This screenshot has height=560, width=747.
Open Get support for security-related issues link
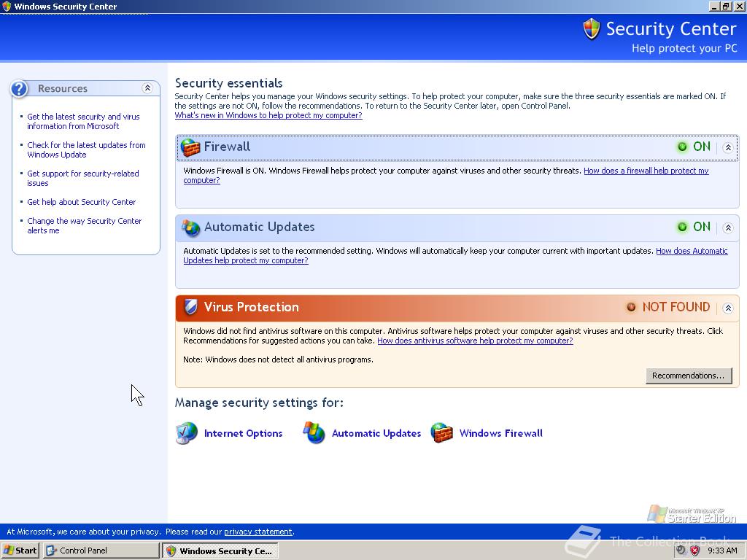point(83,179)
